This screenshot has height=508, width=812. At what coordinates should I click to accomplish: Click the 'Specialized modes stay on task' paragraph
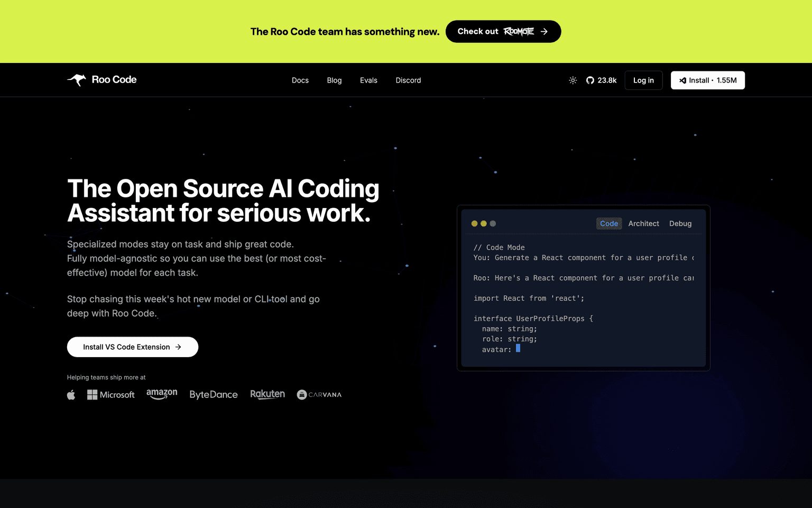[197, 258]
